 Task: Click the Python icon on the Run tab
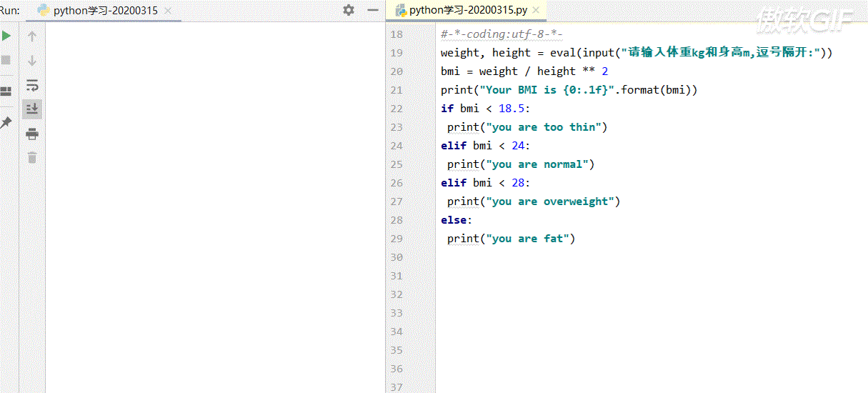(43, 11)
